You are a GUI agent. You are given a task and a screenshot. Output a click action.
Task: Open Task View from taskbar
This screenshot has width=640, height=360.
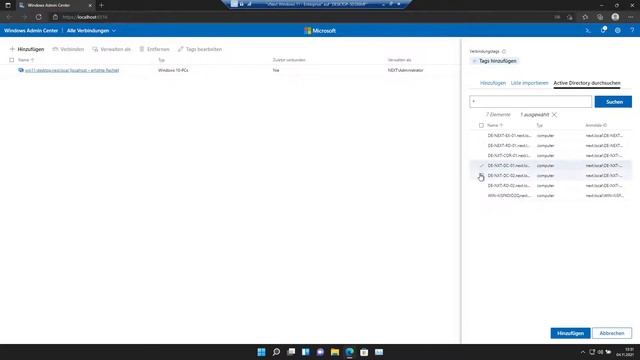291,352
